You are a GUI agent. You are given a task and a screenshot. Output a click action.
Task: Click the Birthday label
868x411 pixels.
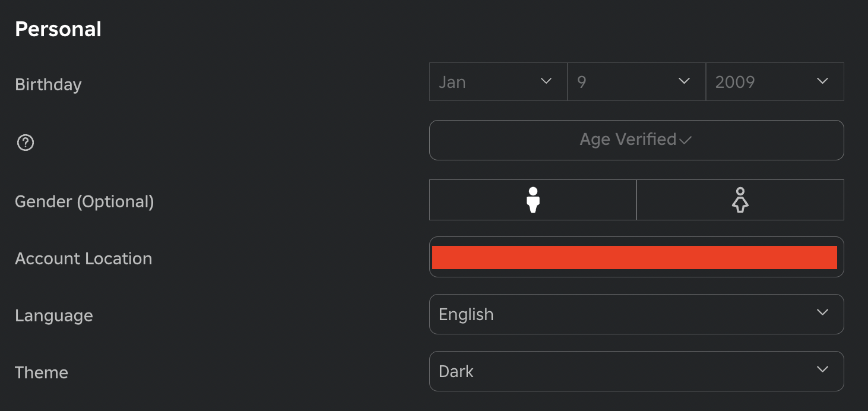48,84
